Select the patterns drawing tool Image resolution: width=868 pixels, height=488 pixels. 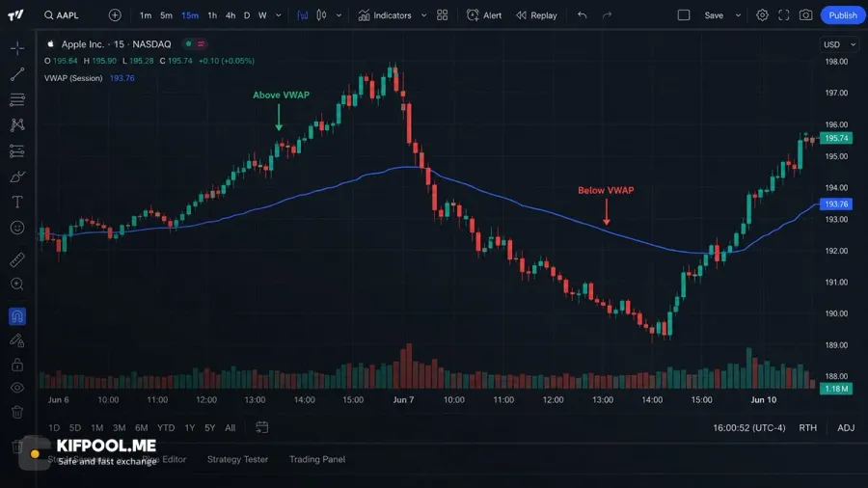click(17, 125)
